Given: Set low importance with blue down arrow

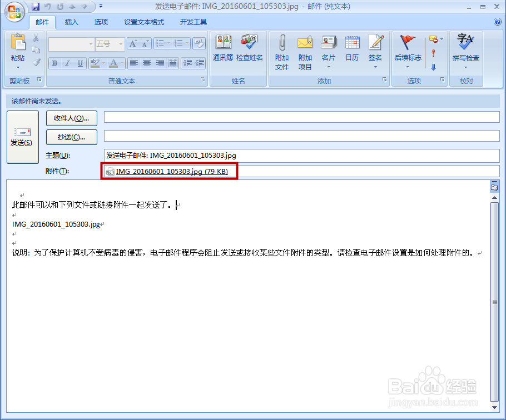Looking at the screenshot, I should [x=433, y=67].
